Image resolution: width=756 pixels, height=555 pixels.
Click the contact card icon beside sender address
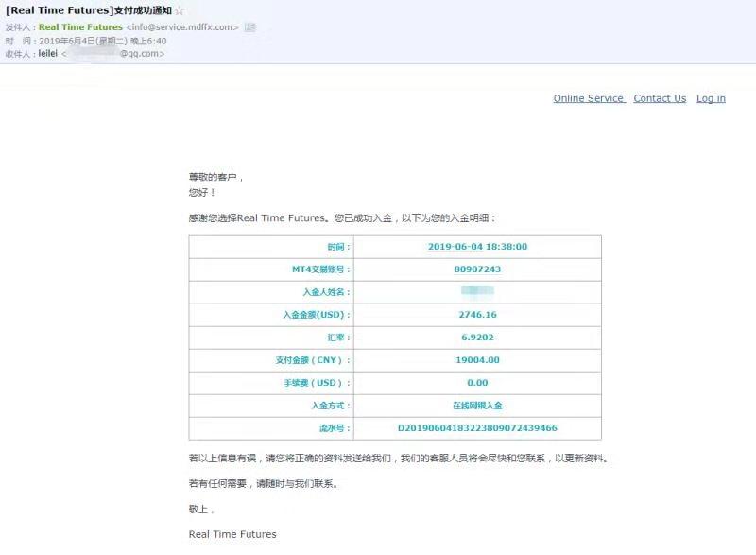click(x=250, y=27)
